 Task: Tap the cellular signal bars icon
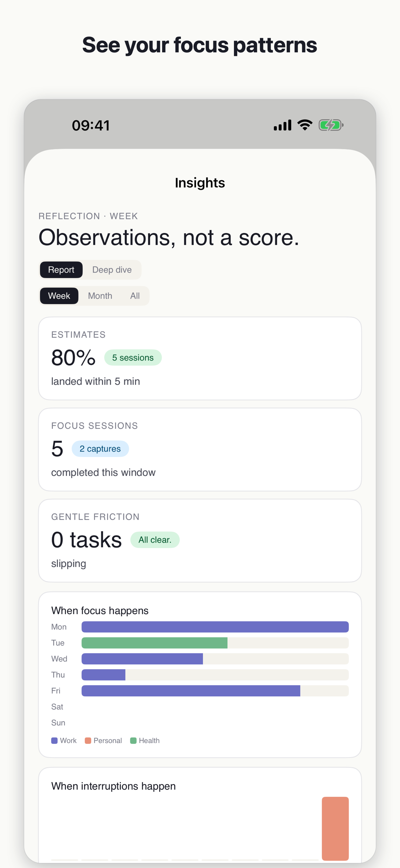pos(282,125)
